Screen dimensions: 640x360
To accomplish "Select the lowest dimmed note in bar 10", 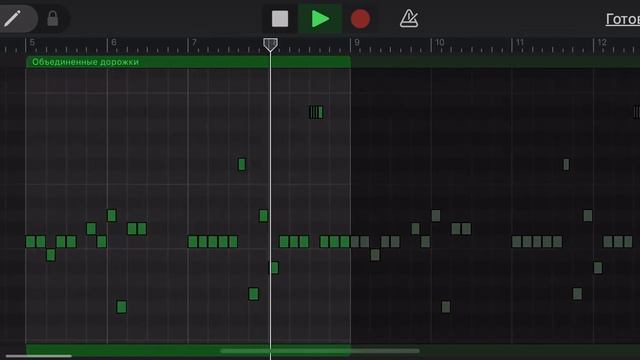I will (446, 307).
